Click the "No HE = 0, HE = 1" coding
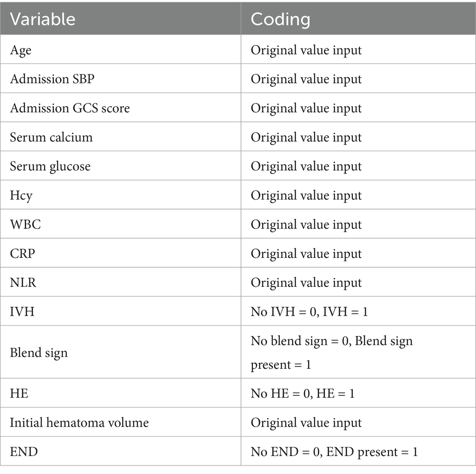The height and width of the screenshot is (474, 476). [303, 393]
